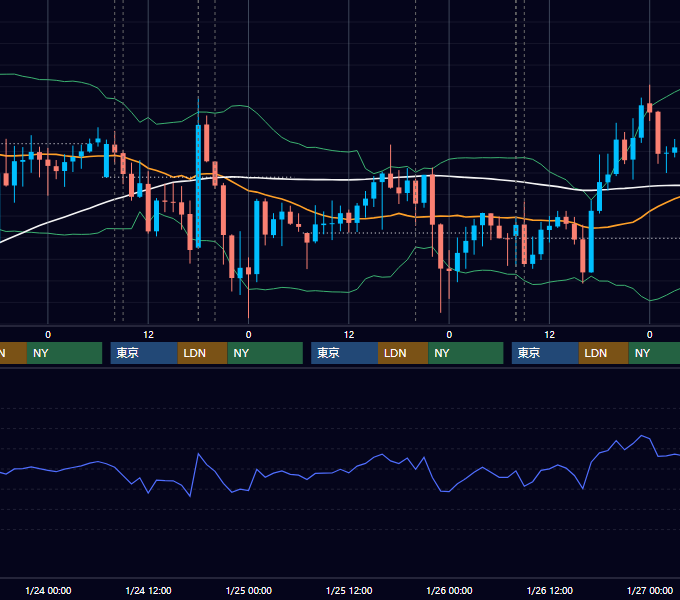Click the 1/27 00:00 date label
Screen dimensions: 680x600
tap(650, 590)
